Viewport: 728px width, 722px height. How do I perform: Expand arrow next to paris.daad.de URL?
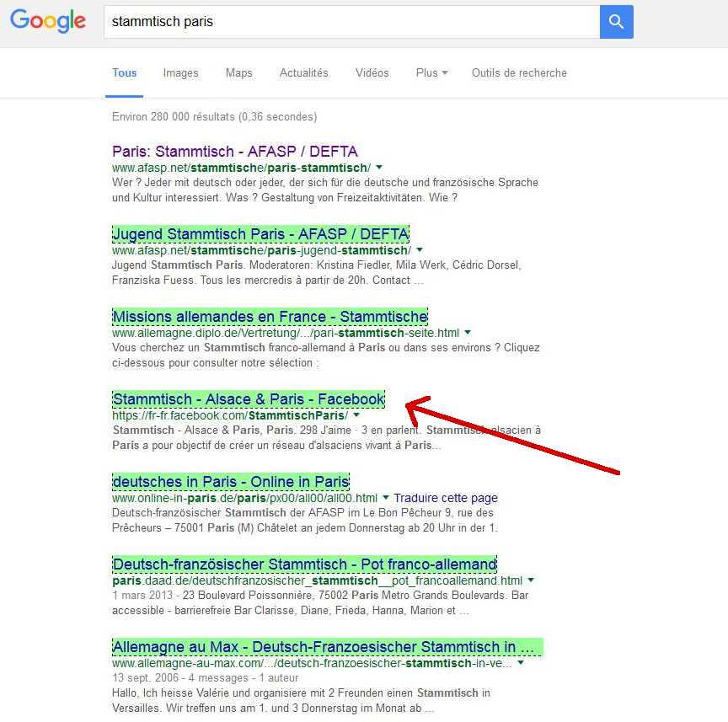[531, 580]
